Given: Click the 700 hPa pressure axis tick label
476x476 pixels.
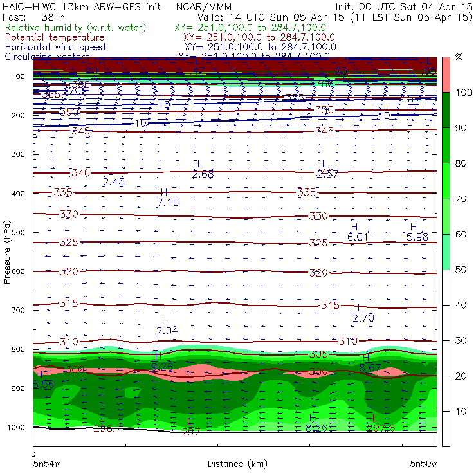Looking at the screenshot, I should [x=18, y=311].
